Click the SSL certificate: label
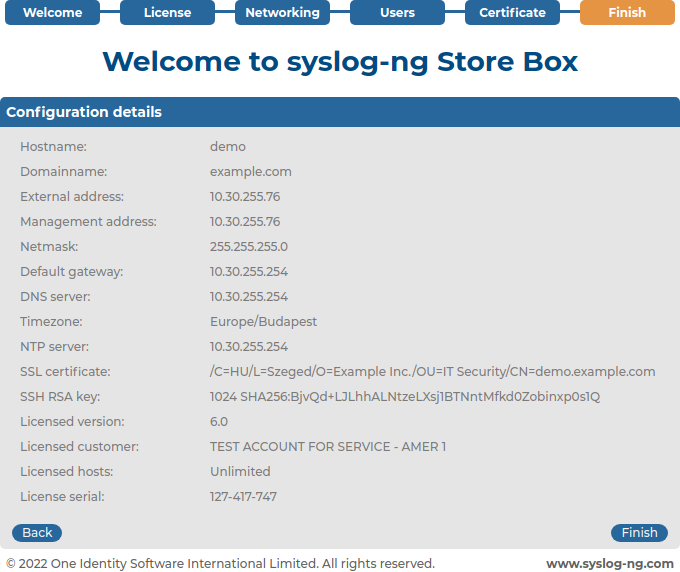The height and width of the screenshot is (572, 680). (x=65, y=372)
